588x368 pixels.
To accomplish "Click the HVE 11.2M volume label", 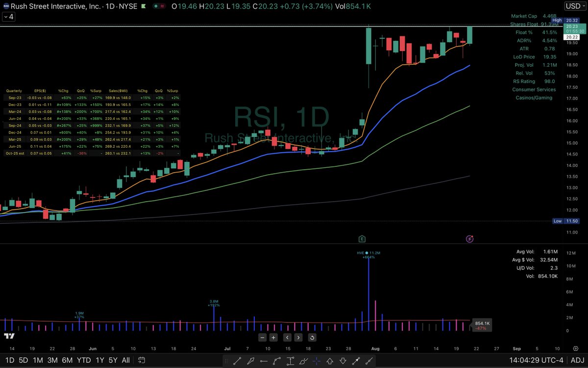I will click(x=368, y=253).
